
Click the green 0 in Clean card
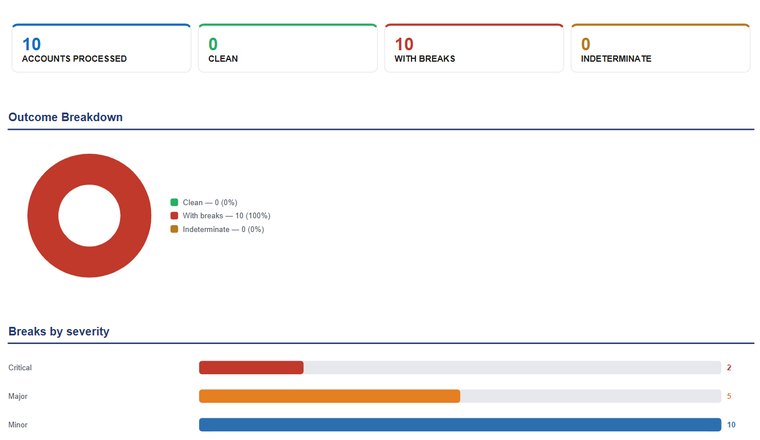tap(213, 45)
